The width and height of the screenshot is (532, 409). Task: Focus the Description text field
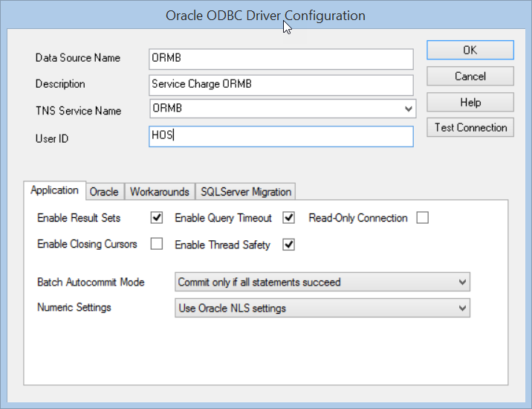tap(281, 84)
